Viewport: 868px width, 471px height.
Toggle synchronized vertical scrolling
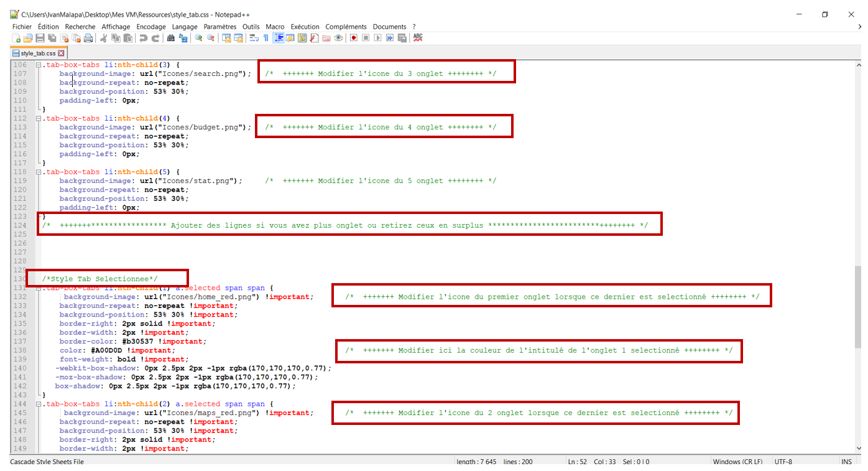pyautogui.click(x=226, y=38)
